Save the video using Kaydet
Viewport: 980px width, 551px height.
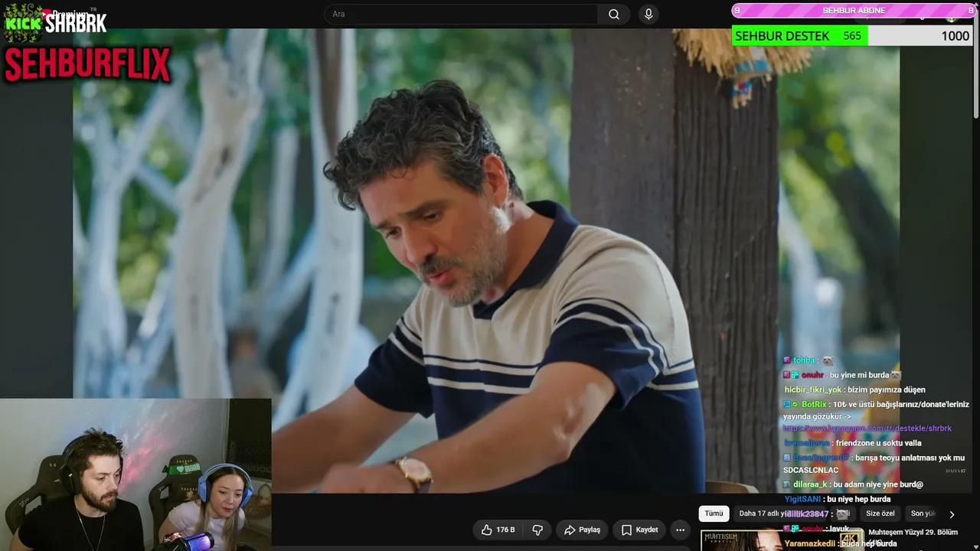point(639,530)
